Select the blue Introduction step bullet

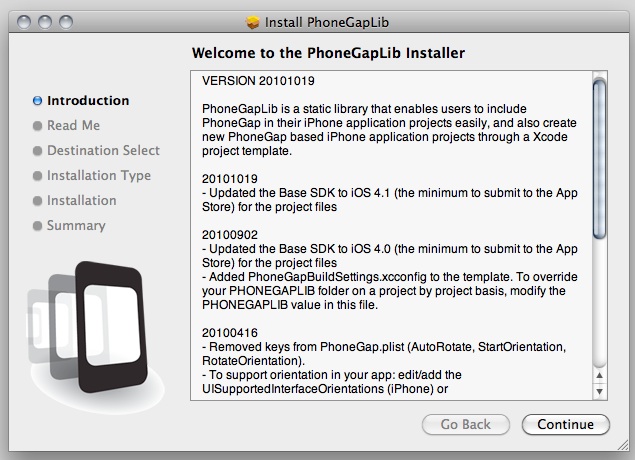click(37, 101)
